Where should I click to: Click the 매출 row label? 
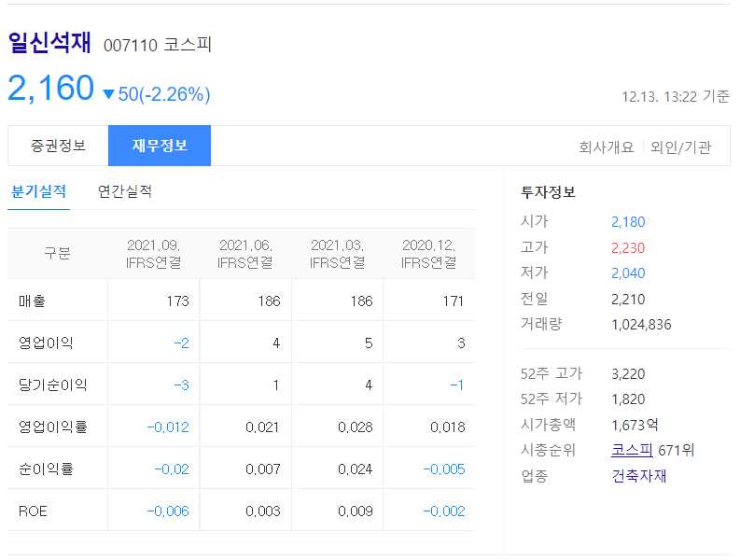click(32, 301)
